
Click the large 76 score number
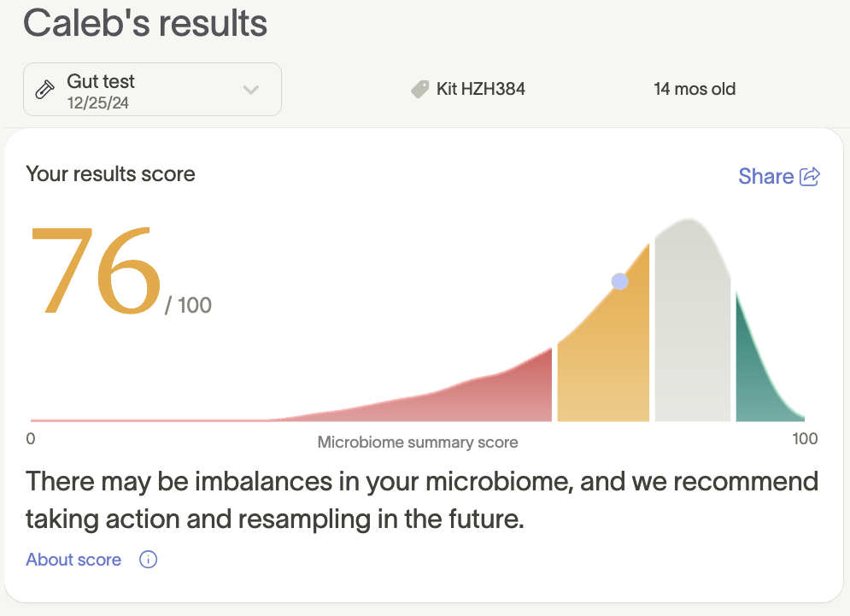95,269
